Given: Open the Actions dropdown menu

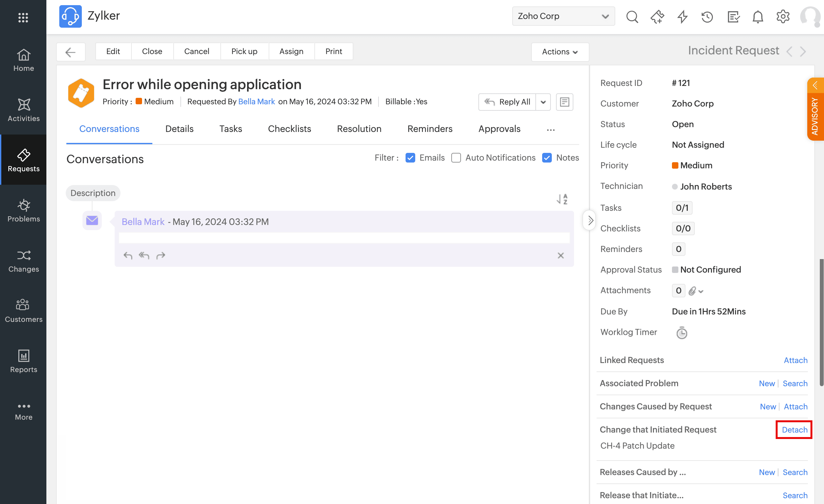Looking at the screenshot, I should (x=560, y=52).
